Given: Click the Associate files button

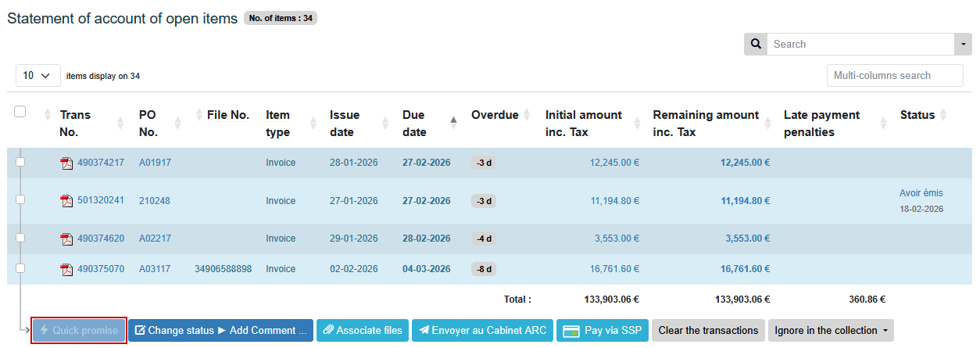Looking at the screenshot, I should [x=362, y=331].
